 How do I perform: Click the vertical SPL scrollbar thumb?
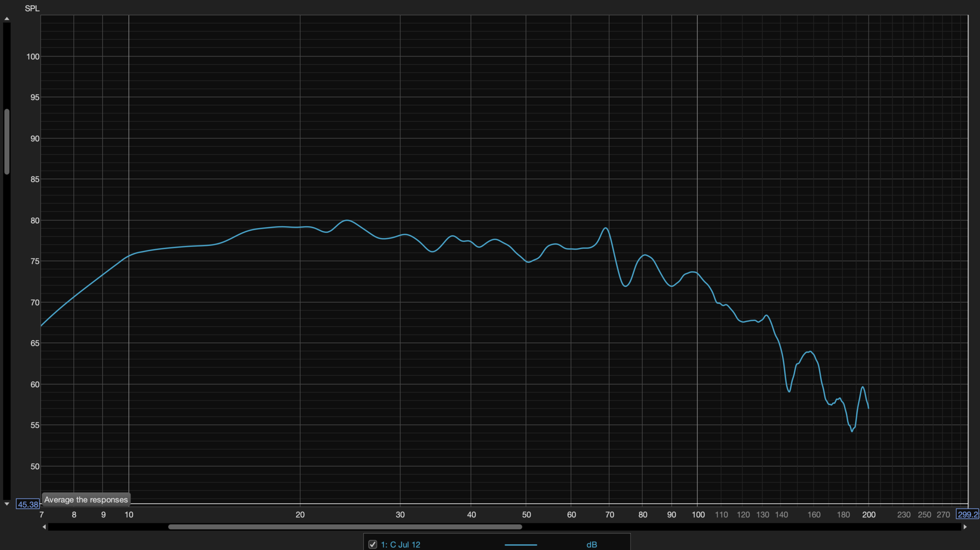tap(7, 142)
